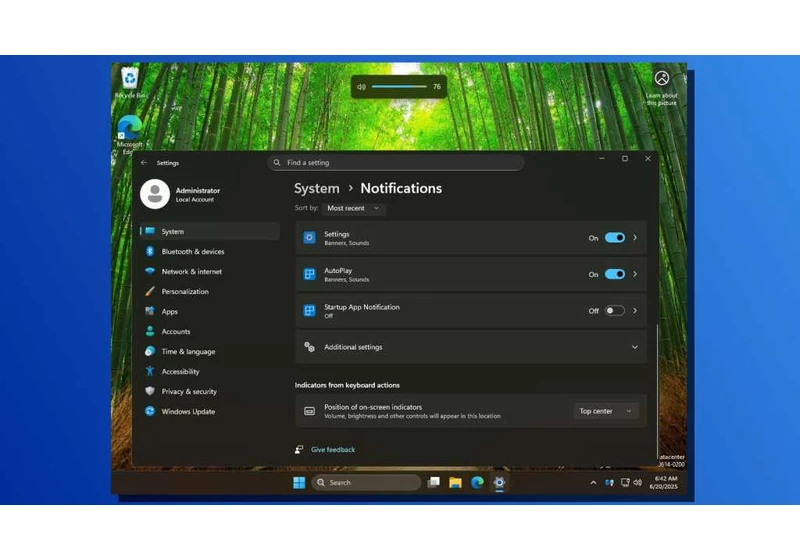Click the network tray icon
This screenshot has width=800, height=560.
625,482
